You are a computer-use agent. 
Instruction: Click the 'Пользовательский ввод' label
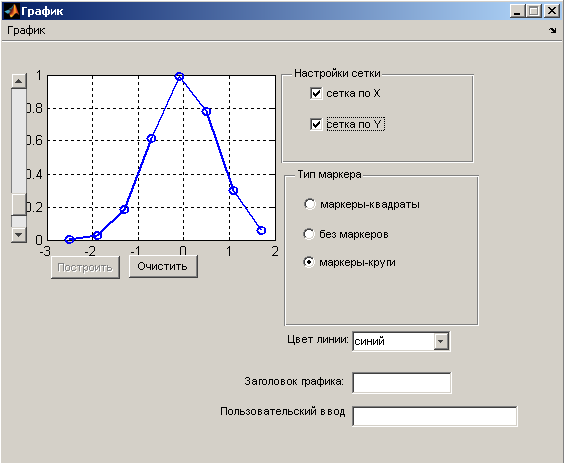pos(283,411)
